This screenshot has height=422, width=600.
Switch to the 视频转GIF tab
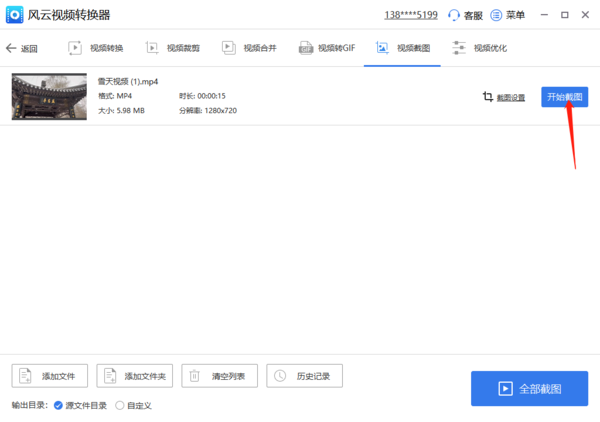[327, 48]
